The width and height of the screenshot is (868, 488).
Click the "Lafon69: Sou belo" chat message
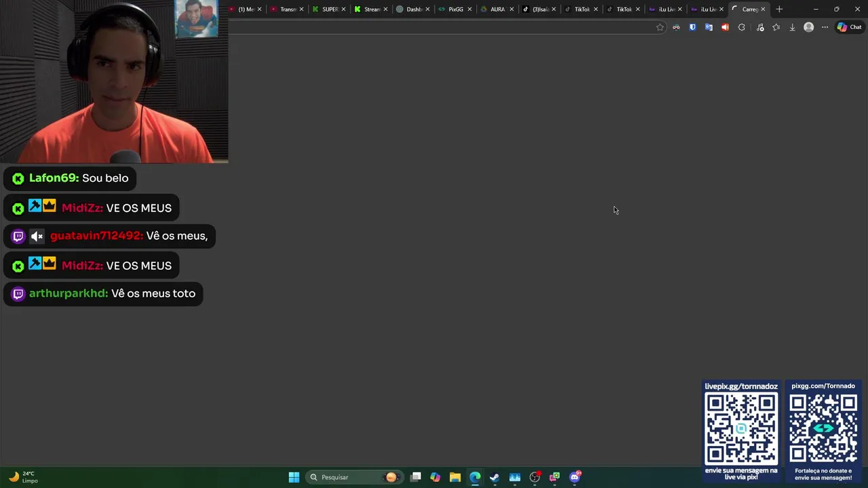coord(70,178)
